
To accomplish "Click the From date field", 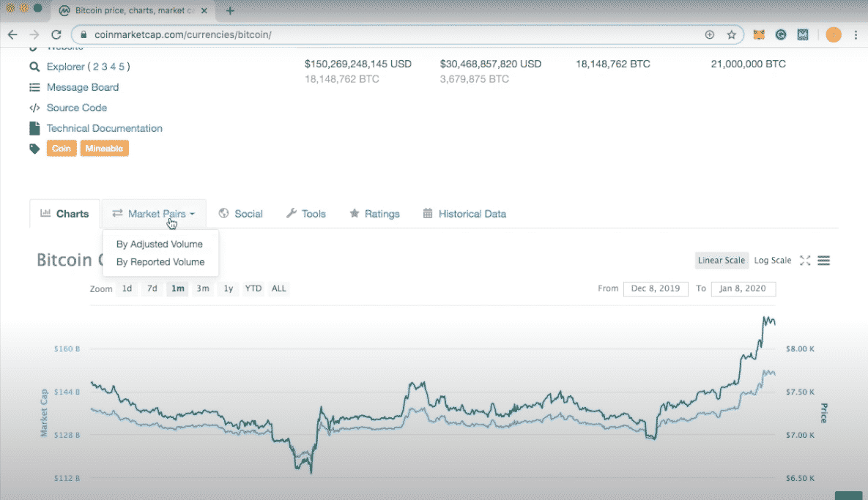I will coord(656,288).
